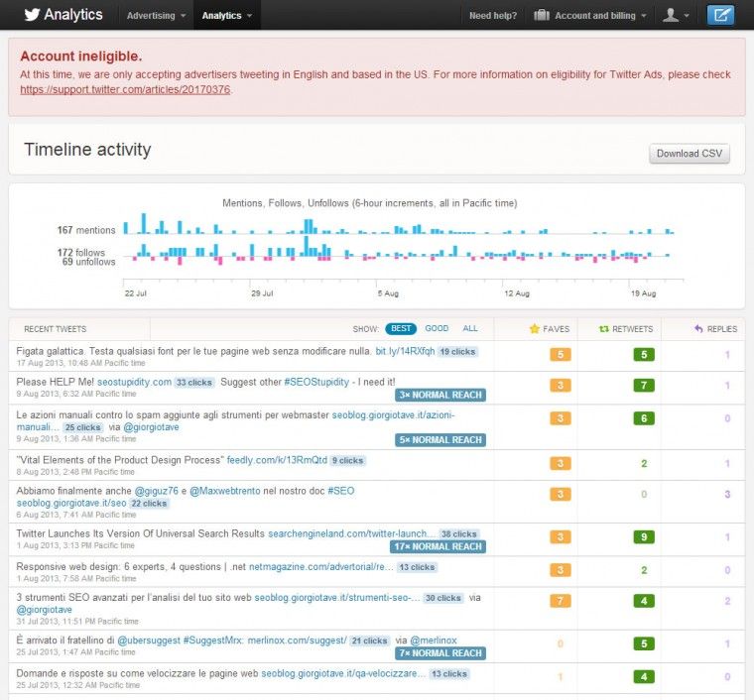Expand the Analytics dropdown menu

coord(227,16)
